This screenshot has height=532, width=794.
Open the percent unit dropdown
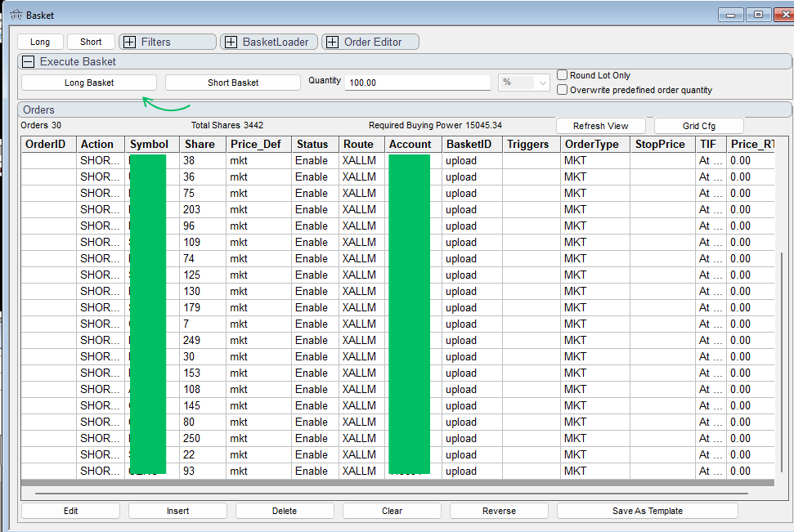(x=524, y=83)
